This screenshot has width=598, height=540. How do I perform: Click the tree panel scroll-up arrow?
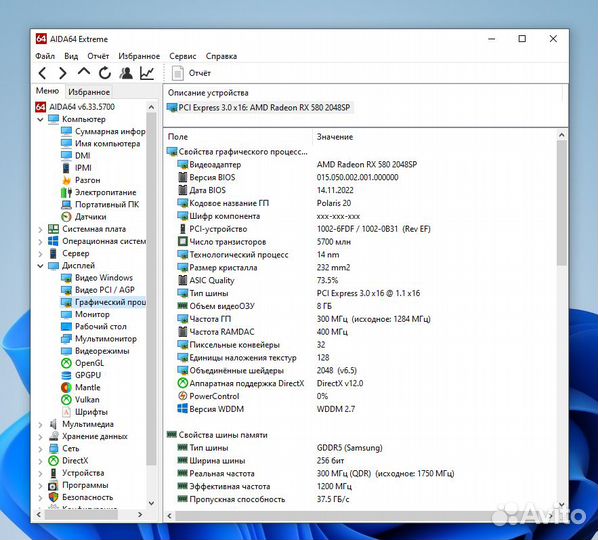tap(151, 107)
